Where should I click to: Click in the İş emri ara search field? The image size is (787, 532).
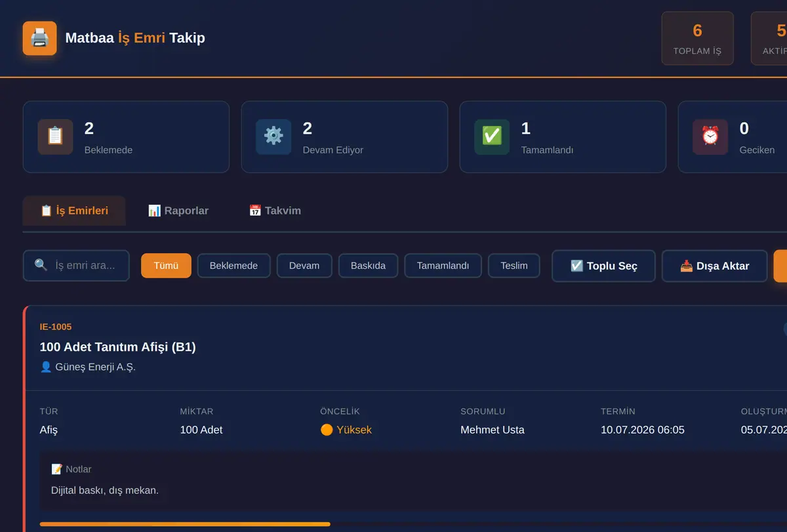(76, 266)
